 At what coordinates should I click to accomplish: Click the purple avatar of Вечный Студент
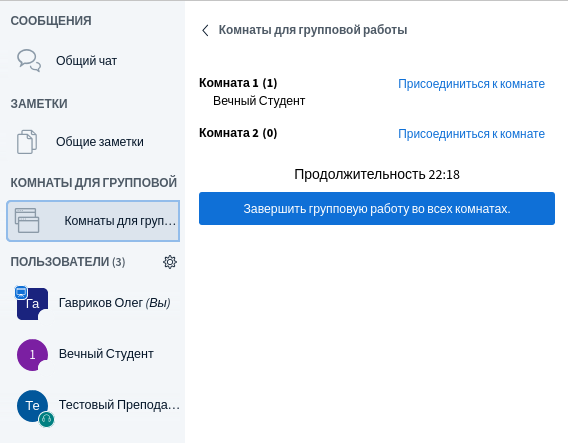32,355
